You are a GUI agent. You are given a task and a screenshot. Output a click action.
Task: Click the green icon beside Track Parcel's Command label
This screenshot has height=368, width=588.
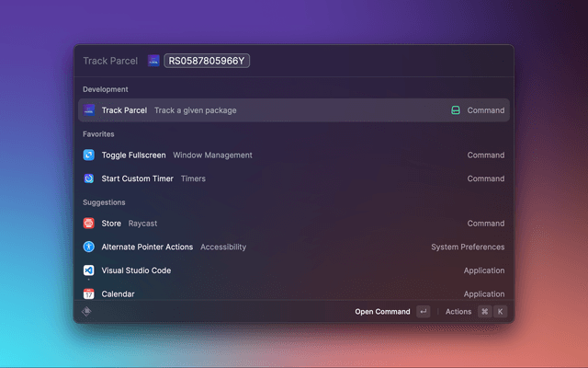coord(455,110)
